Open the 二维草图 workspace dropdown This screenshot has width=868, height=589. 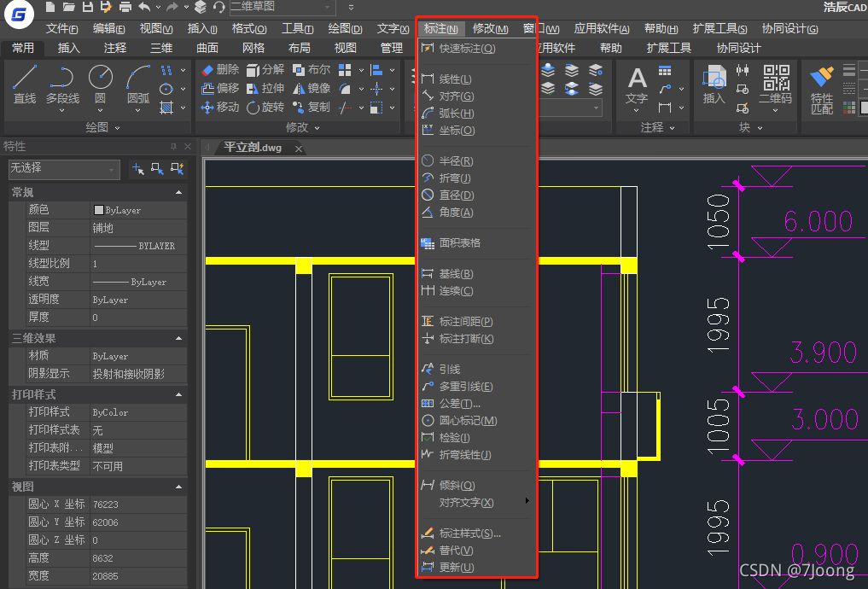coord(282,7)
